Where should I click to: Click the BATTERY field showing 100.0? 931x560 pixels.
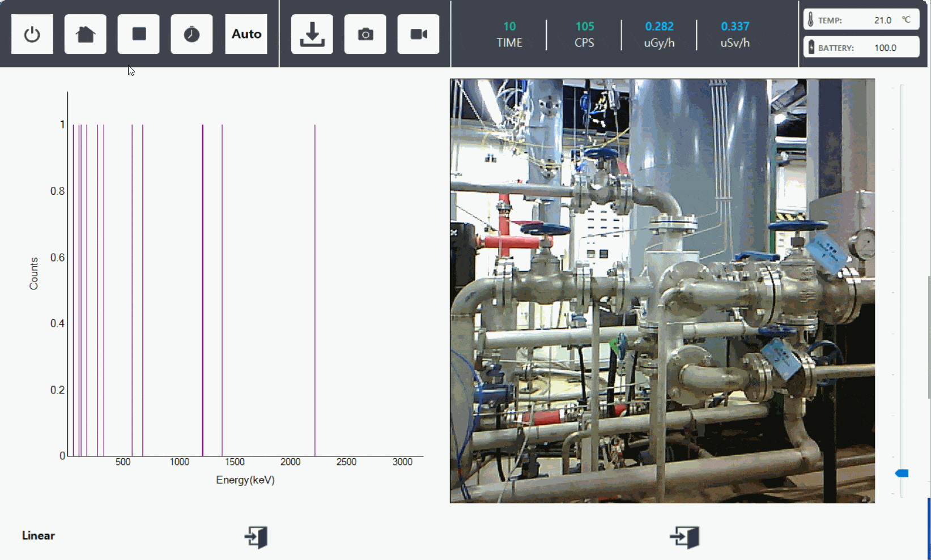coord(861,48)
